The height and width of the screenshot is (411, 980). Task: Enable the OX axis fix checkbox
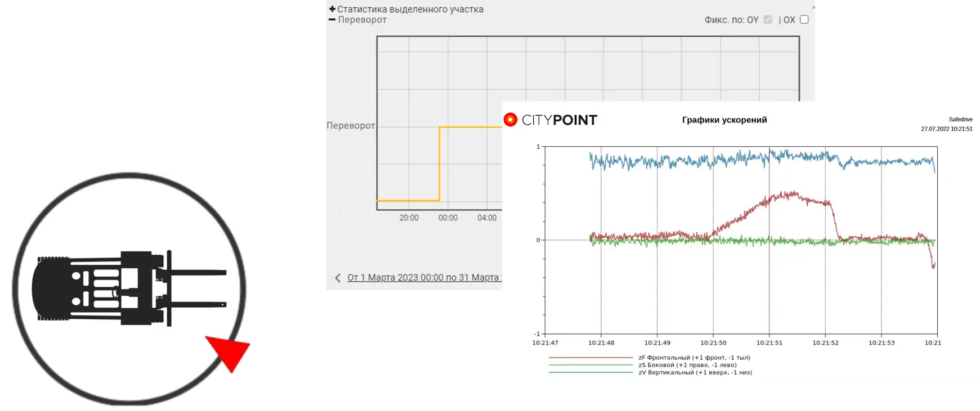point(804,20)
